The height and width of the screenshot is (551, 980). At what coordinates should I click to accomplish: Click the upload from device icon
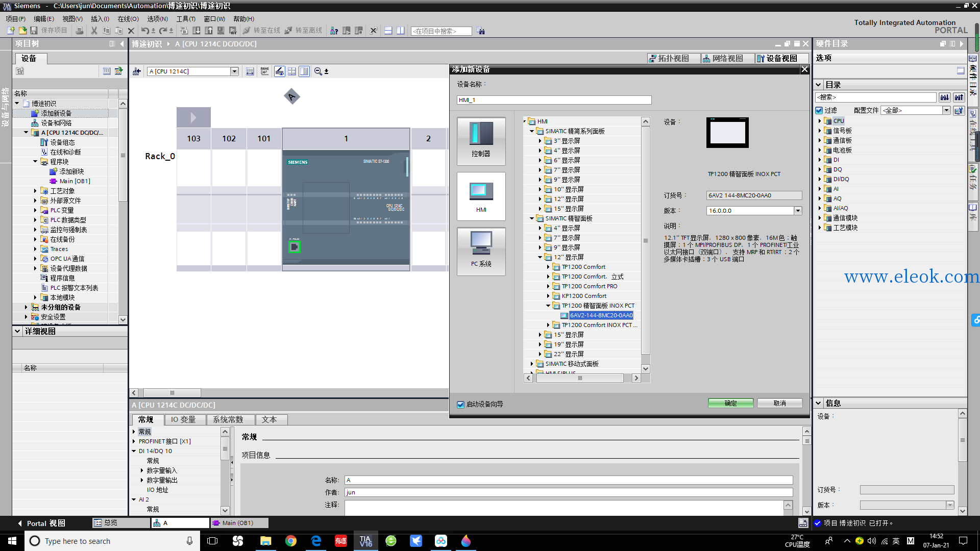209,31
